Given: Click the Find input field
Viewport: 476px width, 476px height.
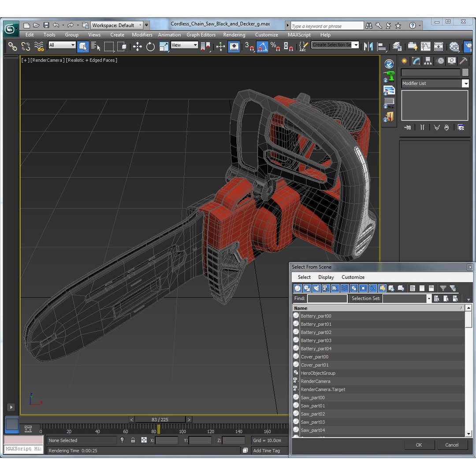Looking at the screenshot, I should (327, 298).
